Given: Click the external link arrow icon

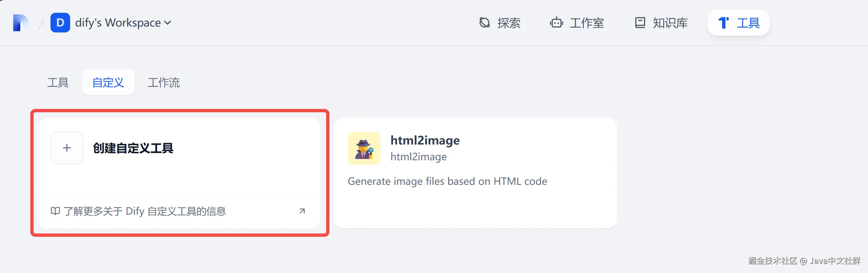Looking at the screenshot, I should tap(302, 211).
